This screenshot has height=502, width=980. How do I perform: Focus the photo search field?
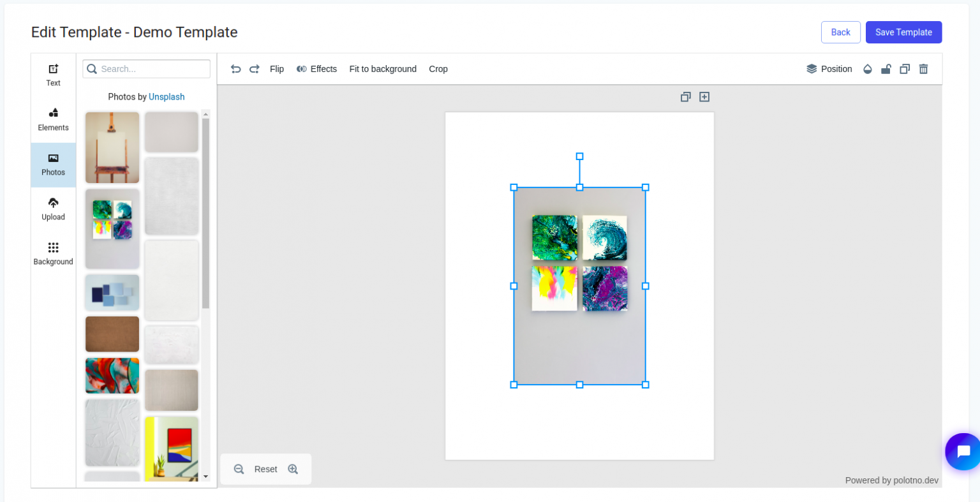pos(147,69)
